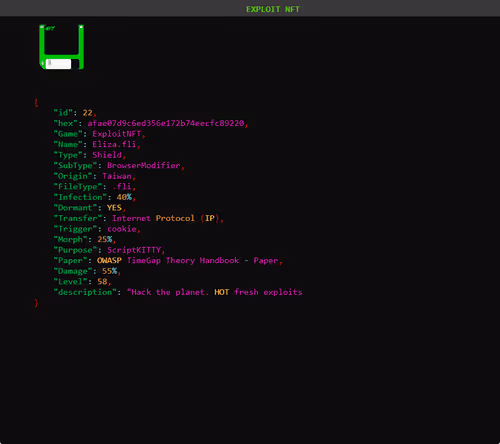The height and width of the screenshot is (444, 500).
Task: Click the OWASP TimeGap Theory Handbook text
Action: (168, 261)
